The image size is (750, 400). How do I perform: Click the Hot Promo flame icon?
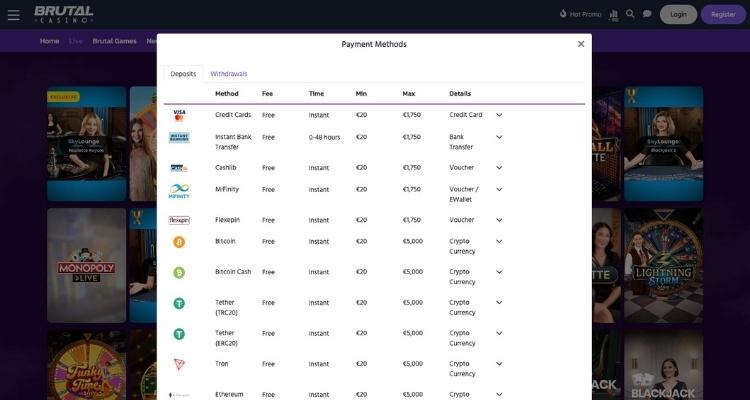(563, 14)
